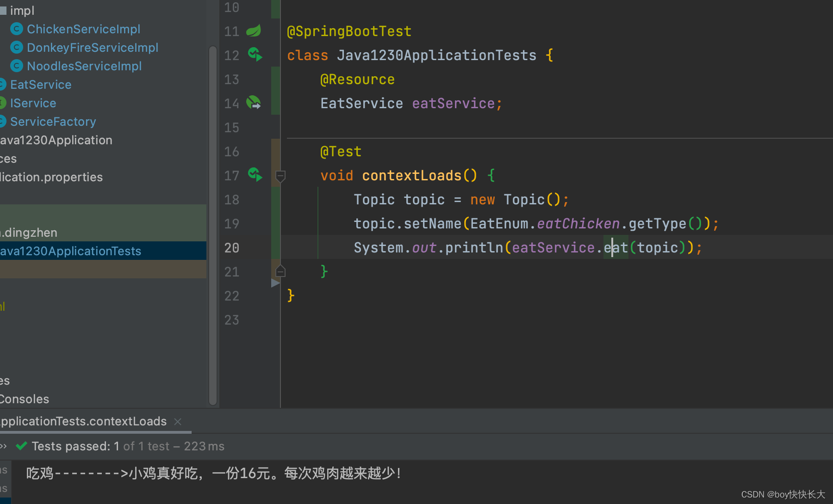The width and height of the screenshot is (833, 504).
Task: Click the green tests passed checkmark icon
Action: click(x=21, y=446)
